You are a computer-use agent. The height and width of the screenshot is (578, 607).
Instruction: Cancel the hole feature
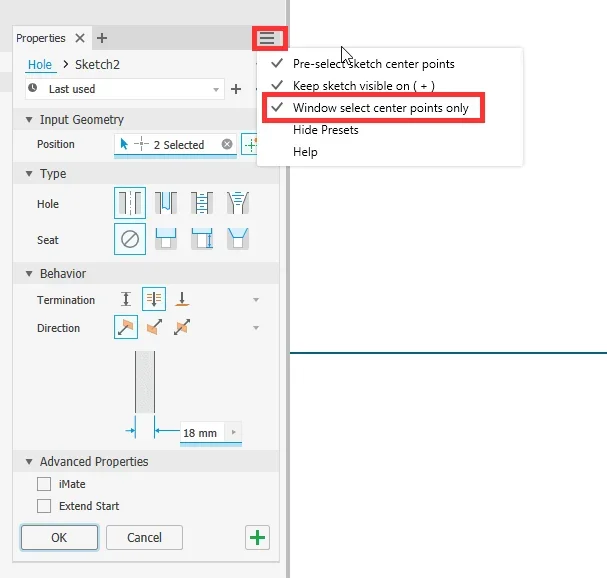click(x=144, y=537)
